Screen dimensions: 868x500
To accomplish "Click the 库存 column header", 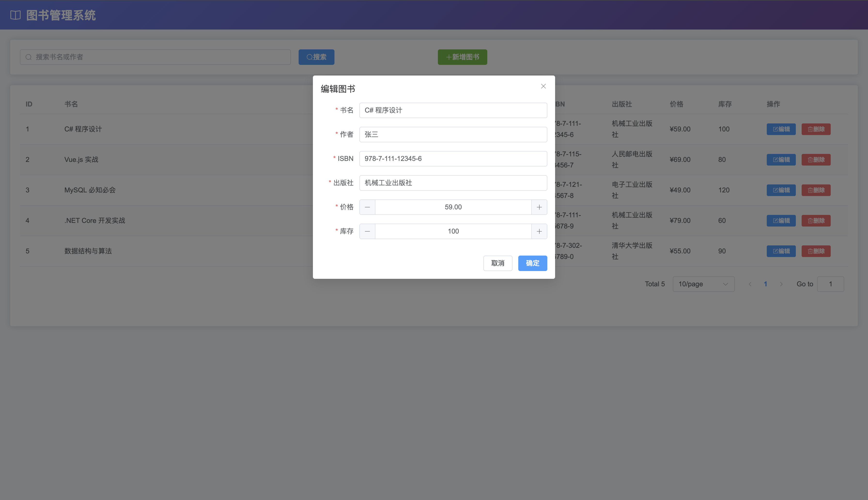I will tap(725, 104).
